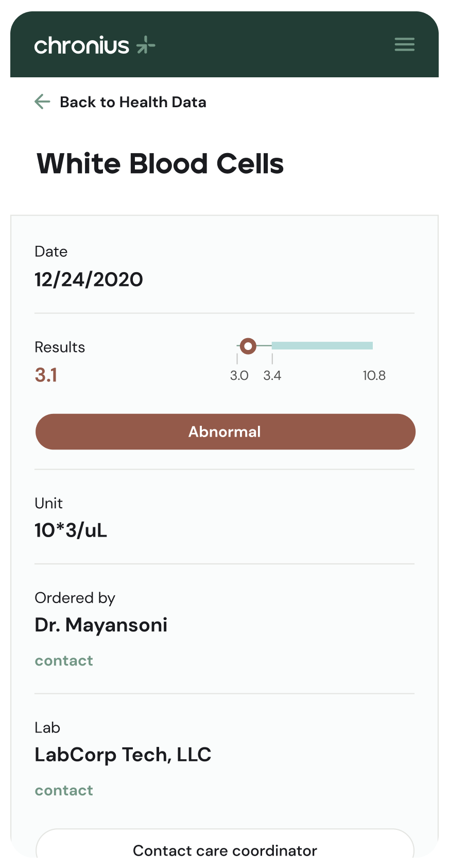449x868 pixels.
Task: Open the hamburger menu icon
Action: coord(404,44)
